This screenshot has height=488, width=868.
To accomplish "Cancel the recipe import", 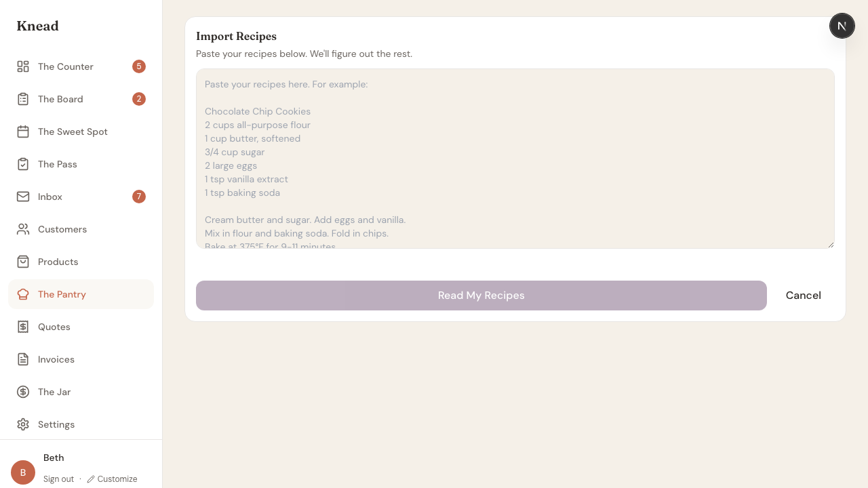I will click(x=803, y=296).
